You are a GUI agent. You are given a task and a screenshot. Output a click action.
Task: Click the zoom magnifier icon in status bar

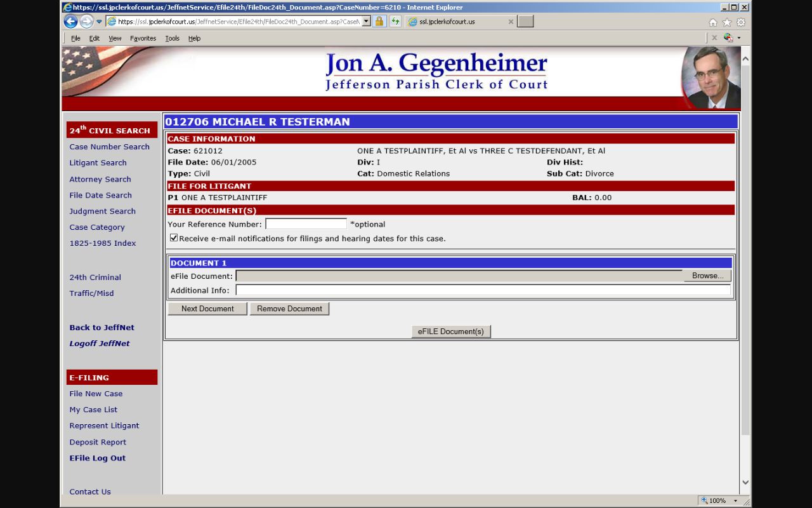pyautogui.click(x=704, y=500)
